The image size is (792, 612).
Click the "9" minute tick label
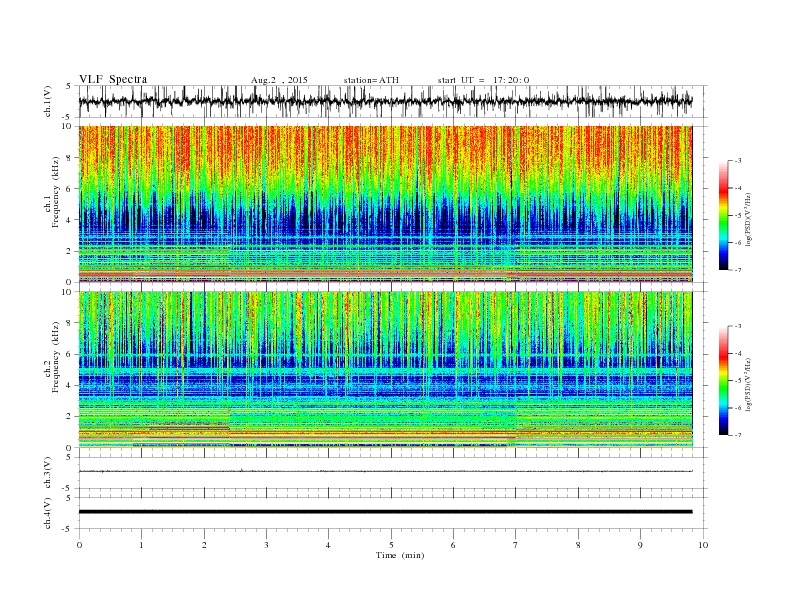click(x=641, y=545)
